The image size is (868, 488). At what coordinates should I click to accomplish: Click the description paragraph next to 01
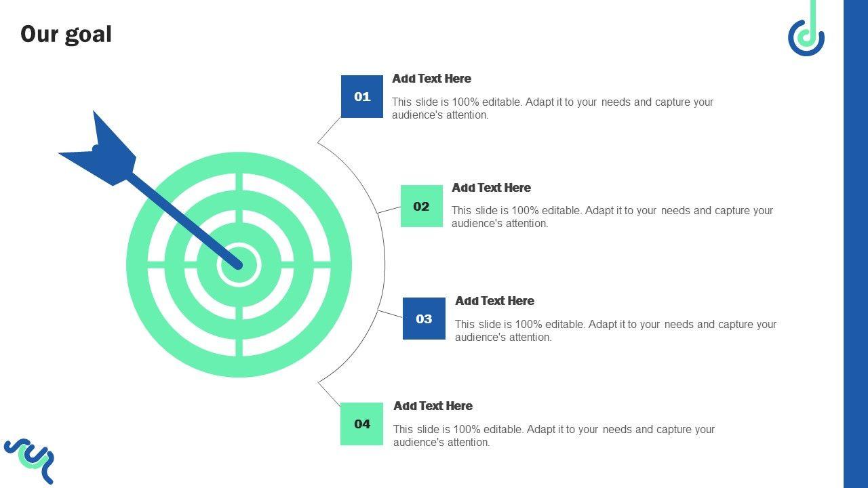(552, 108)
